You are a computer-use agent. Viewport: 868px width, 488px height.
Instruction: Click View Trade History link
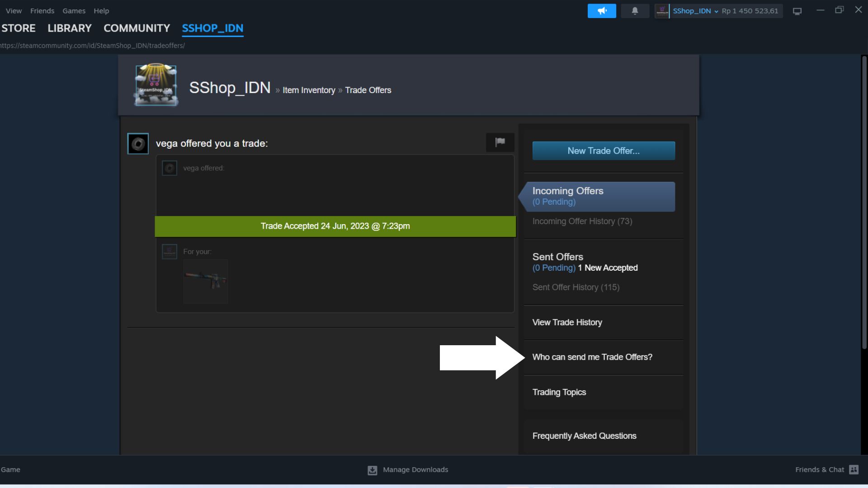pyautogui.click(x=567, y=322)
